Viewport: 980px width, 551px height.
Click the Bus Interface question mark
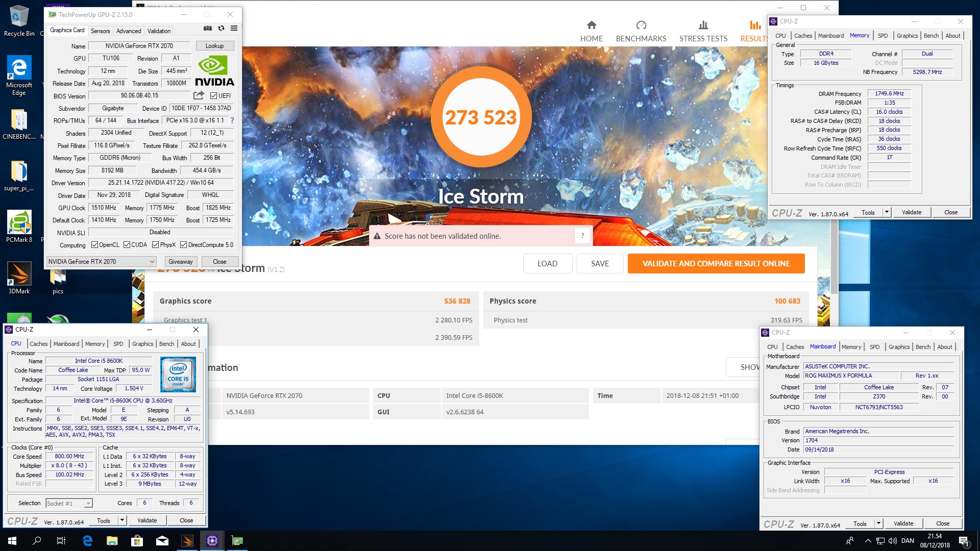232,120
